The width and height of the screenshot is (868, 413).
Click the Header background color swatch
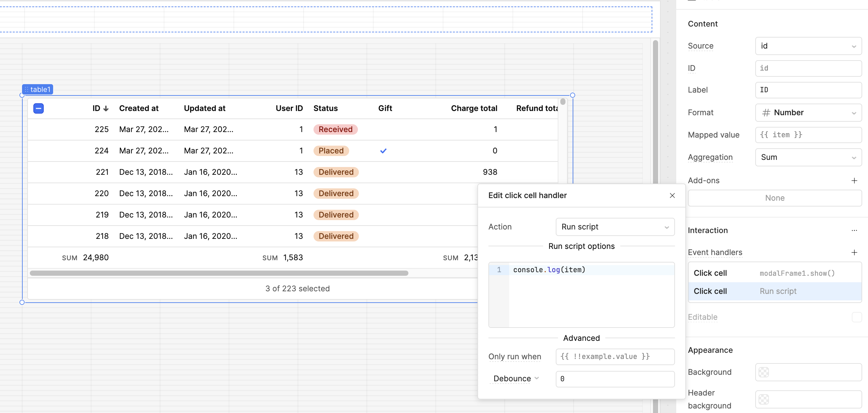click(763, 399)
